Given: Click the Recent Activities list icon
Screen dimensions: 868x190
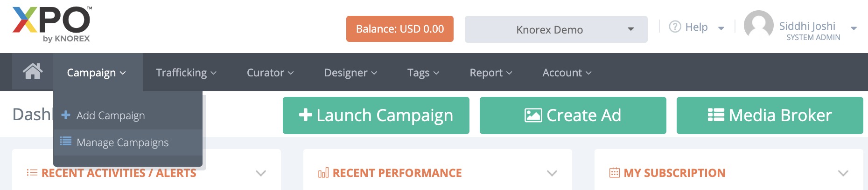Looking at the screenshot, I should click(x=32, y=173).
